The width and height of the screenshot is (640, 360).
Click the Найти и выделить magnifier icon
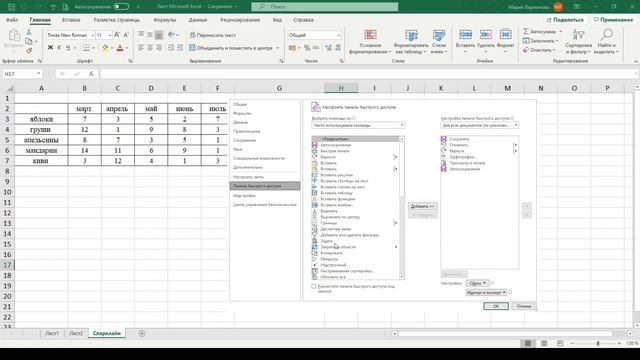[607, 35]
